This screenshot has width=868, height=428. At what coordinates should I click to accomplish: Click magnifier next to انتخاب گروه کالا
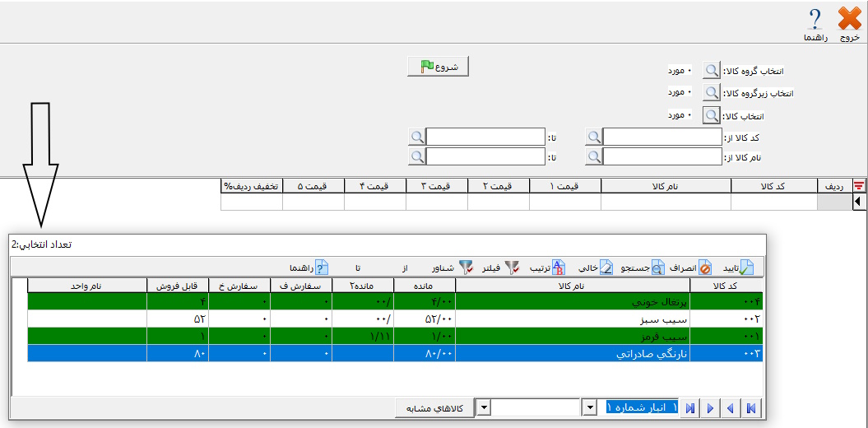711,72
